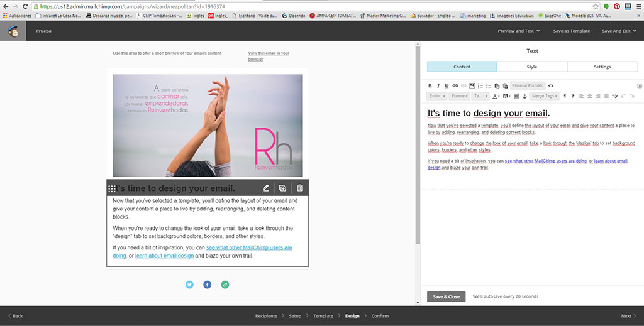Switch to the Content tab
The width and height of the screenshot is (644, 326).
coord(462,67)
